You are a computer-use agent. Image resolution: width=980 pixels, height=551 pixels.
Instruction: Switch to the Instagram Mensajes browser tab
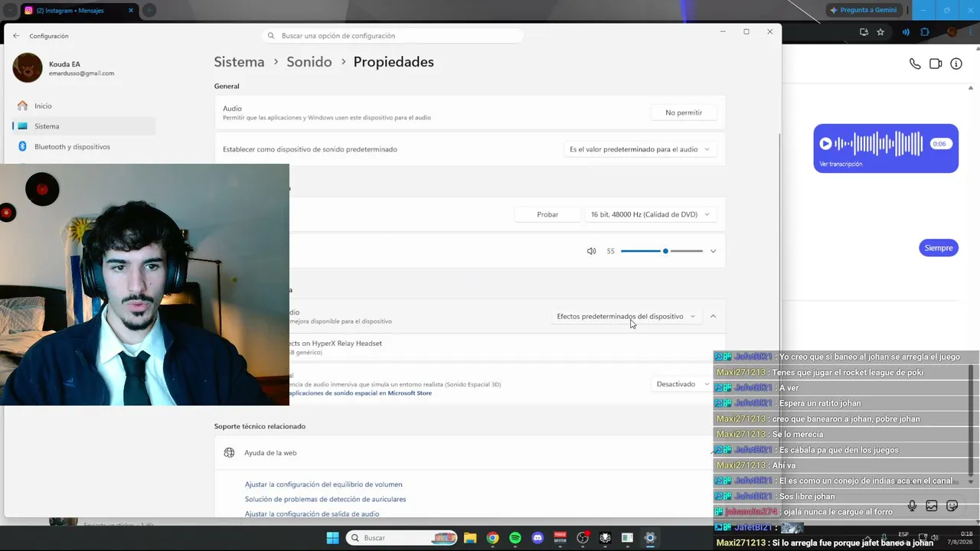tap(79, 11)
